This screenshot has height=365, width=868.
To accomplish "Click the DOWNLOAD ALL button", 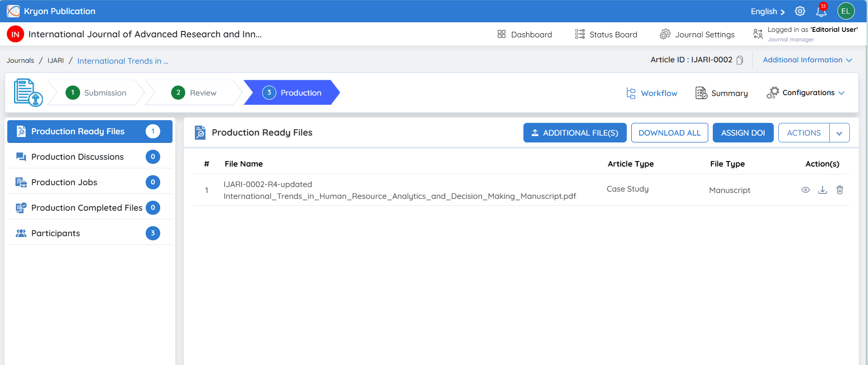I will [x=670, y=133].
